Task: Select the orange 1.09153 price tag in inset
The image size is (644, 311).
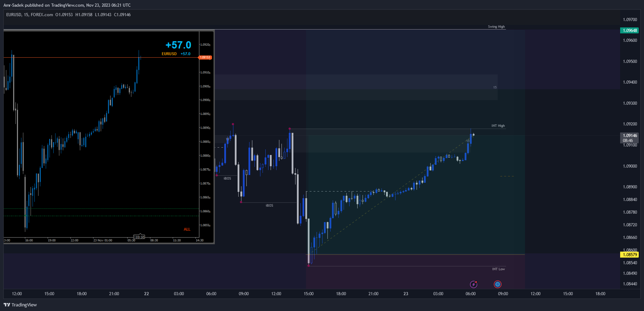Action: click(205, 57)
